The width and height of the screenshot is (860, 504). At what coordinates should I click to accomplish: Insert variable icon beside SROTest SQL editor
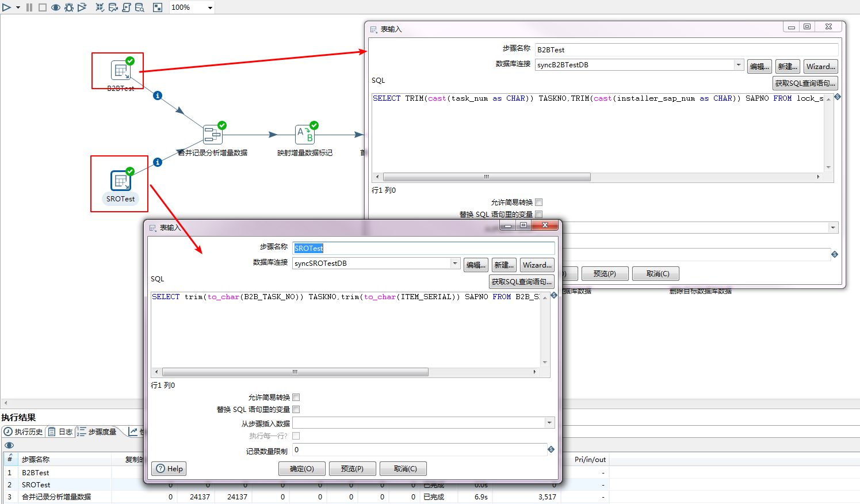tap(554, 295)
